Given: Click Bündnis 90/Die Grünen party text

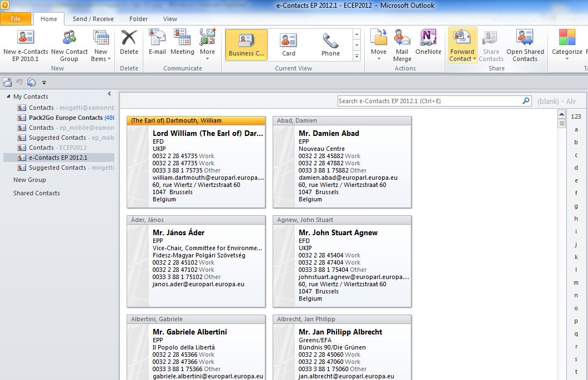Looking at the screenshot, I should coord(332,347).
